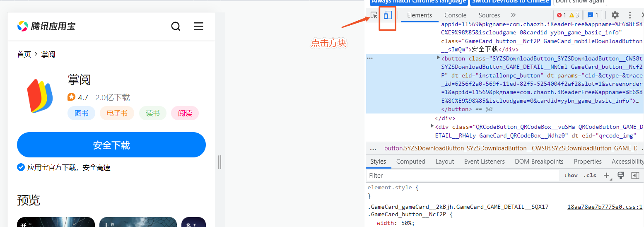
Task: Show more DevTools tabs with the chevron
Action: click(x=513, y=15)
